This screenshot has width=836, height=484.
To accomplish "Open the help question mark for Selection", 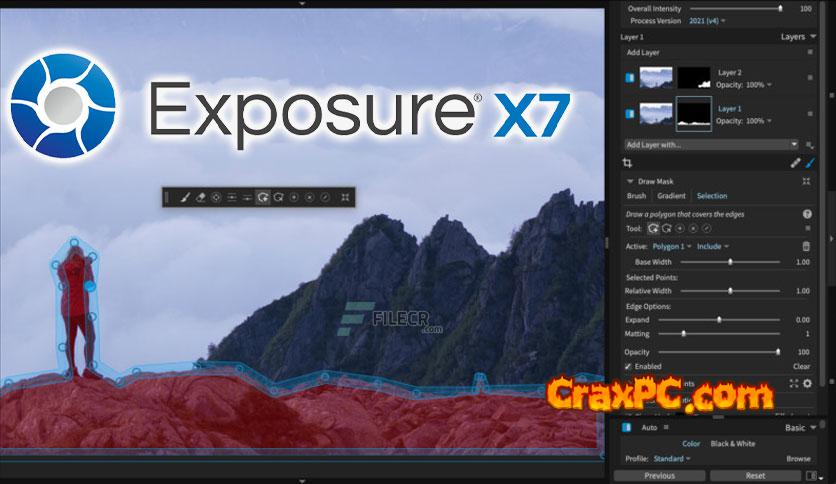I will 807,214.
